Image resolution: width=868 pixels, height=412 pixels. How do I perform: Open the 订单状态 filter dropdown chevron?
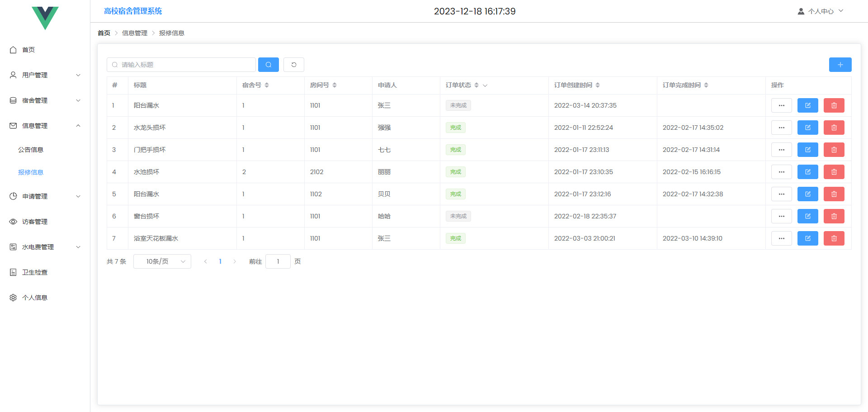pos(485,85)
